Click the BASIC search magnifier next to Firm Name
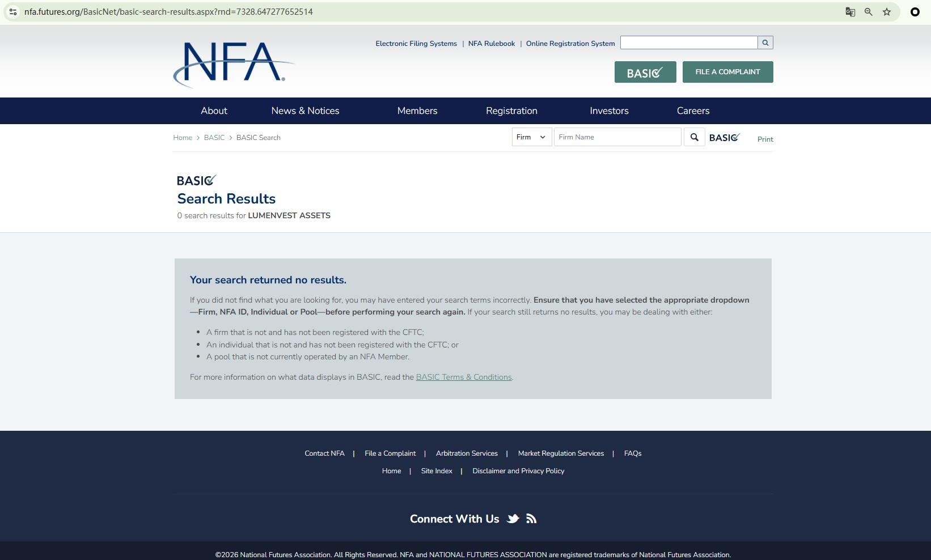Screen dimensions: 931x560 point(695,137)
